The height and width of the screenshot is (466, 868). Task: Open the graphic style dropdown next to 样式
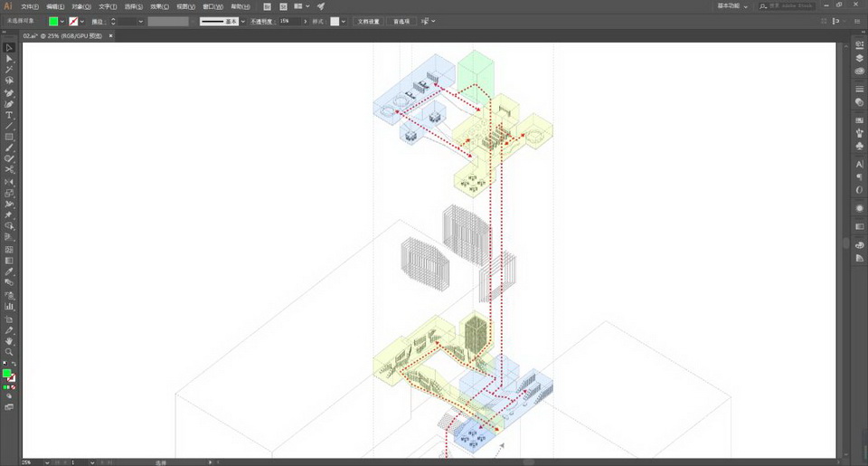click(344, 21)
